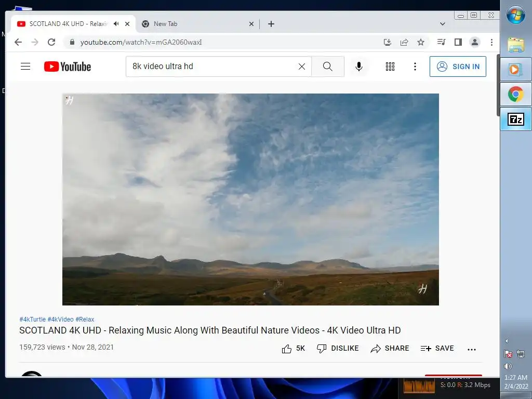Image resolution: width=532 pixels, height=399 pixels.
Task: Open the YouTube apps grid
Action: click(390, 66)
